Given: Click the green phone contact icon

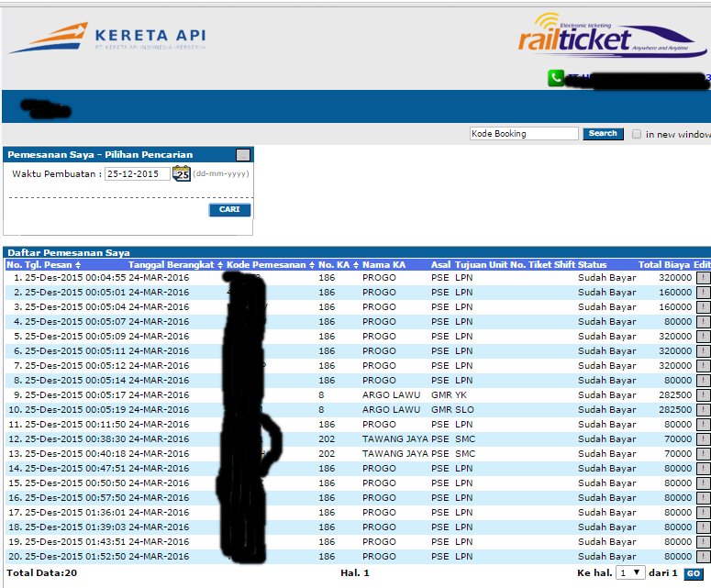Looking at the screenshot, I should [555, 78].
